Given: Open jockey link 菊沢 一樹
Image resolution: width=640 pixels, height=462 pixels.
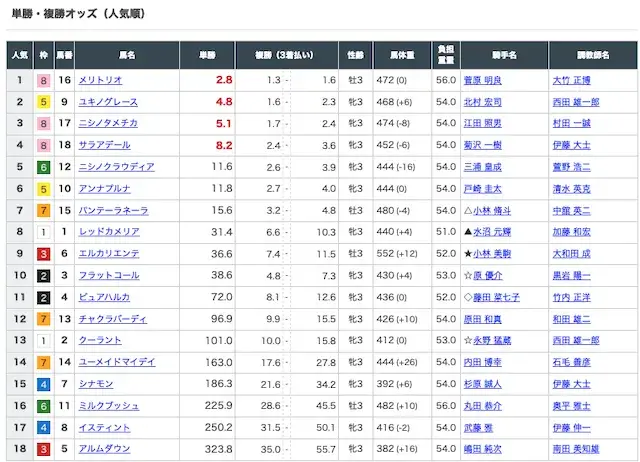Looking at the screenshot, I should (x=482, y=145).
